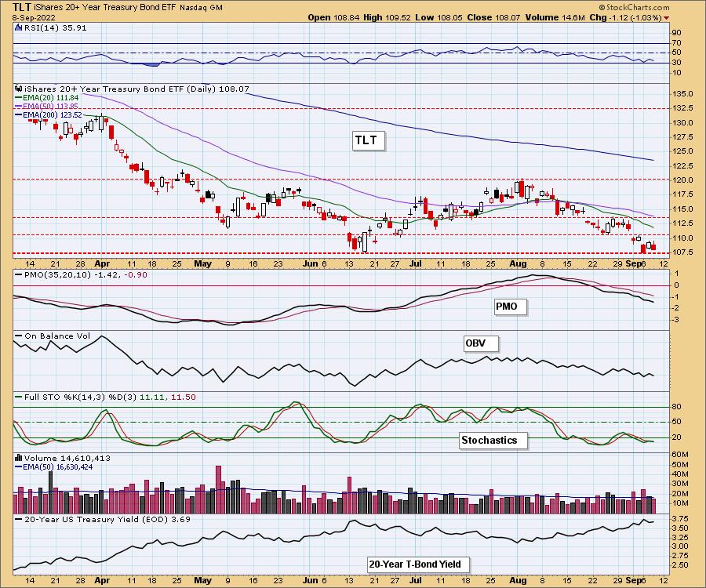Click the blue EMA(200) legend line marker
Viewport: 706px width, 588px height.
[19, 114]
